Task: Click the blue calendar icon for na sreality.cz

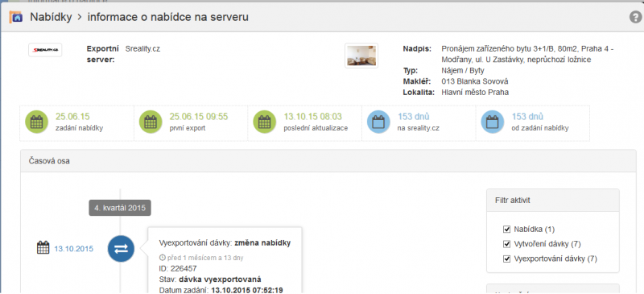Action: coord(378,122)
